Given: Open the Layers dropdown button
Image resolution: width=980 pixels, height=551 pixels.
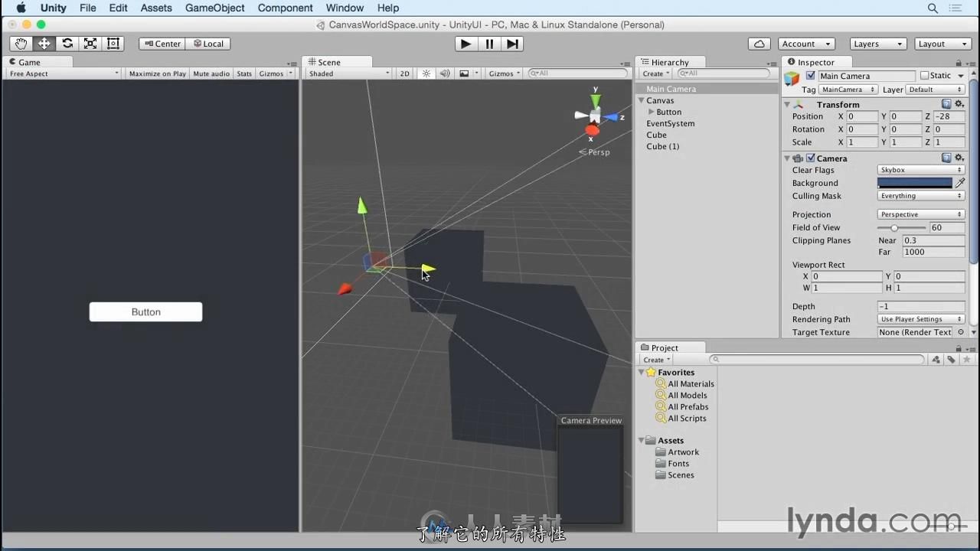Looking at the screenshot, I should (878, 44).
